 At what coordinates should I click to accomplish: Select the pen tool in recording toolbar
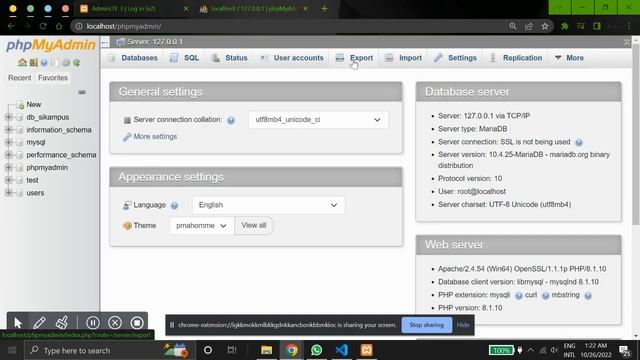39,323
